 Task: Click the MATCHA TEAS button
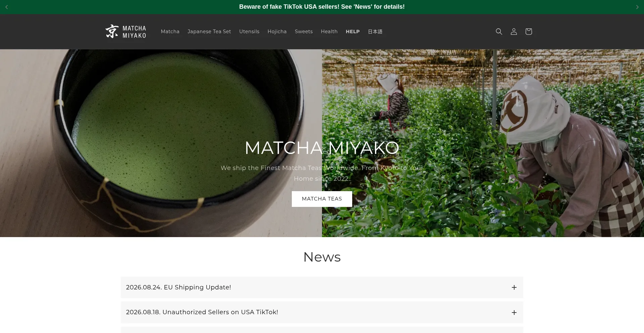coord(322,199)
